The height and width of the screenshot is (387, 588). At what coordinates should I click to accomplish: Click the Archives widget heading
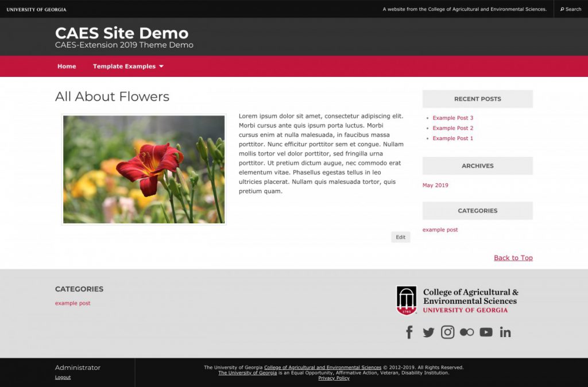coord(477,166)
